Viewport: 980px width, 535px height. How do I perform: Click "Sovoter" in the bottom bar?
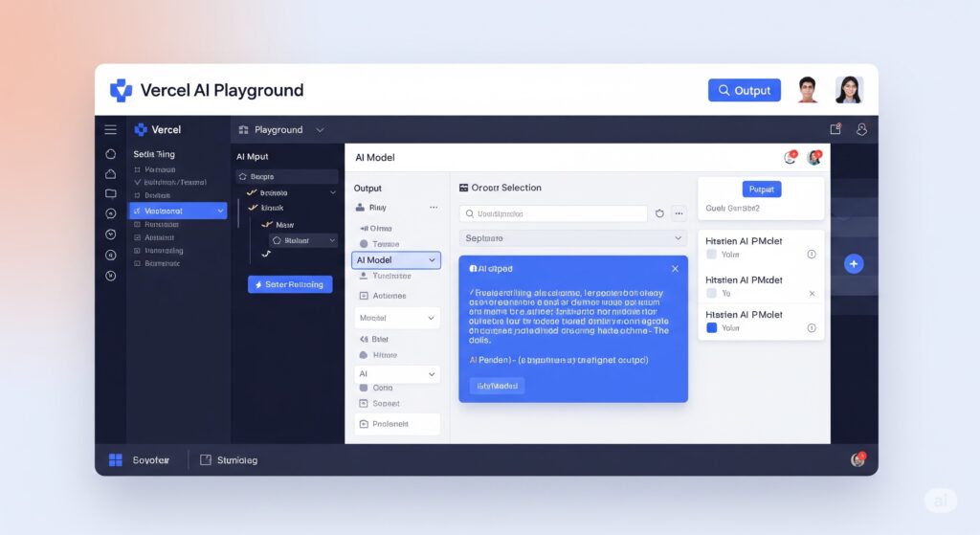(x=150, y=460)
